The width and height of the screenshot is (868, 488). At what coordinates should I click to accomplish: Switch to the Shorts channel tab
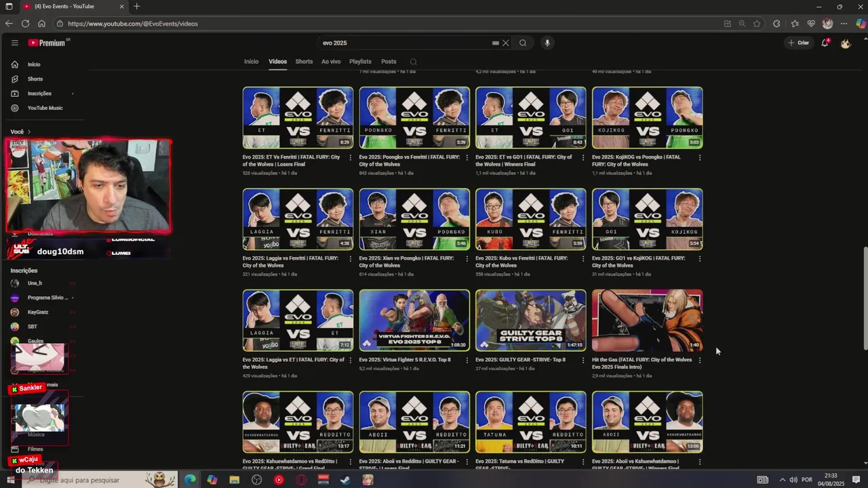pyautogui.click(x=304, y=62)
